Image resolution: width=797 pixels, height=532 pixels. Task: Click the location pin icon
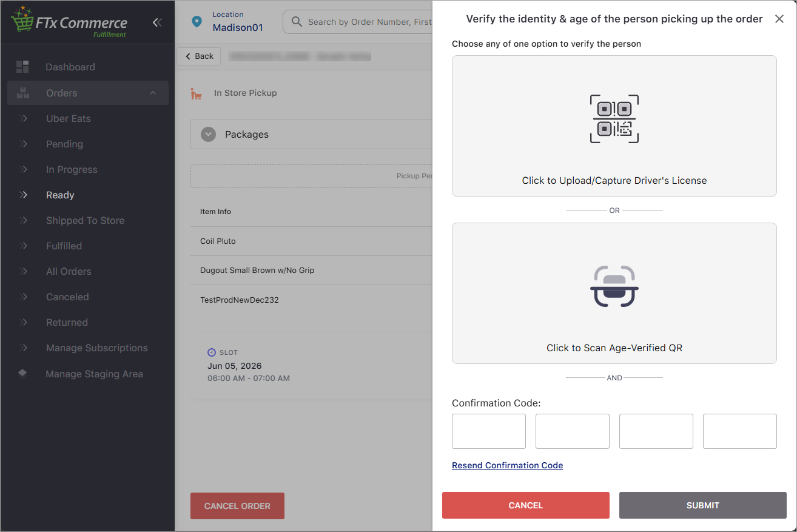[197, 22]
